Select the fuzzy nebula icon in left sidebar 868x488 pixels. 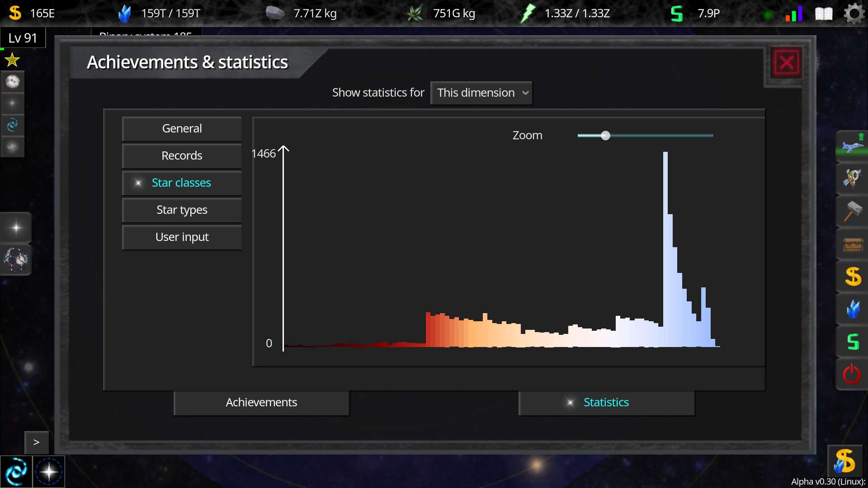12,147
